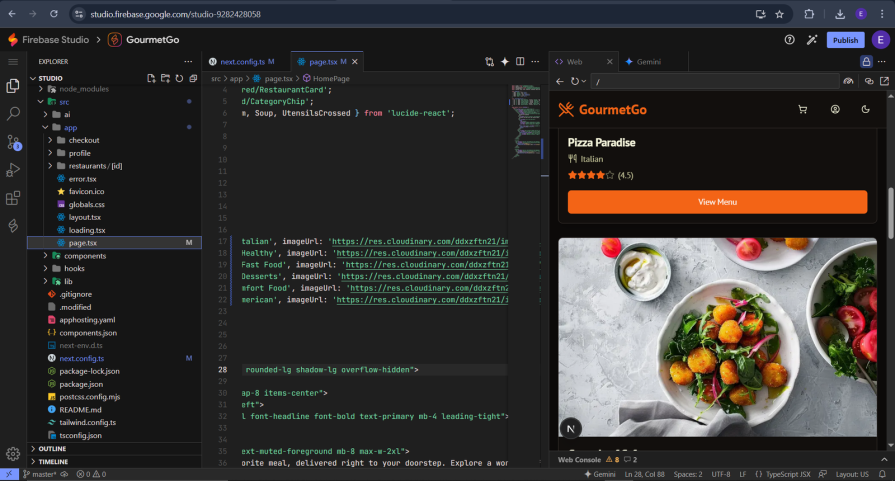Expand the node_modules folder

pyautogui.click(x=41, y=89)
